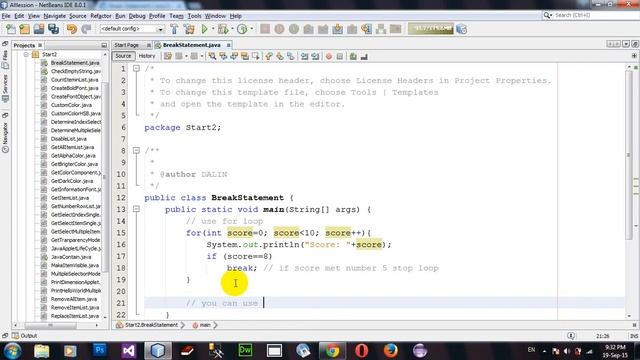This screenshot has width=640, height=360.
Task: Toggle the History view button
Action: (x=147, y=56)
